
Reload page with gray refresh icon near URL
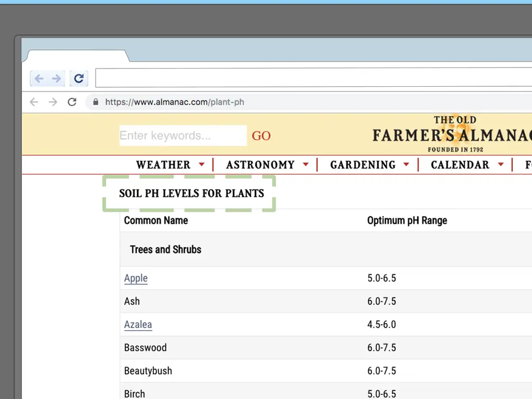(x=72, y=102)
